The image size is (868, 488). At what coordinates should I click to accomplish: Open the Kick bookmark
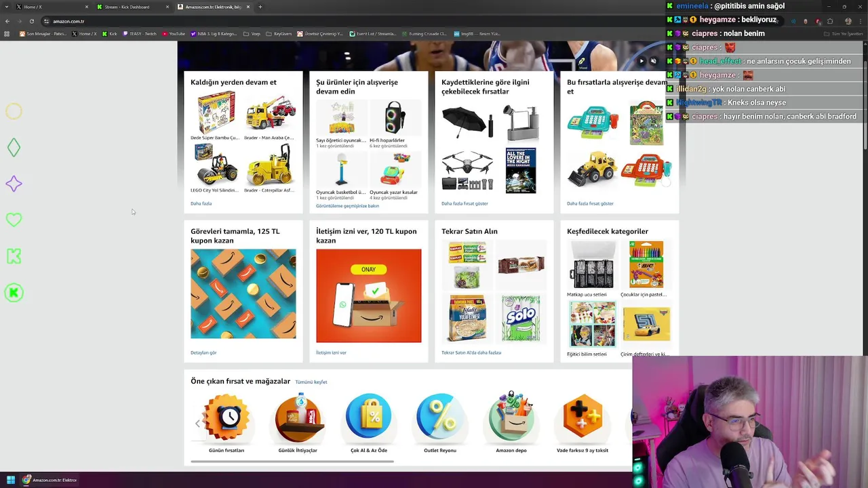coord(110,34)
